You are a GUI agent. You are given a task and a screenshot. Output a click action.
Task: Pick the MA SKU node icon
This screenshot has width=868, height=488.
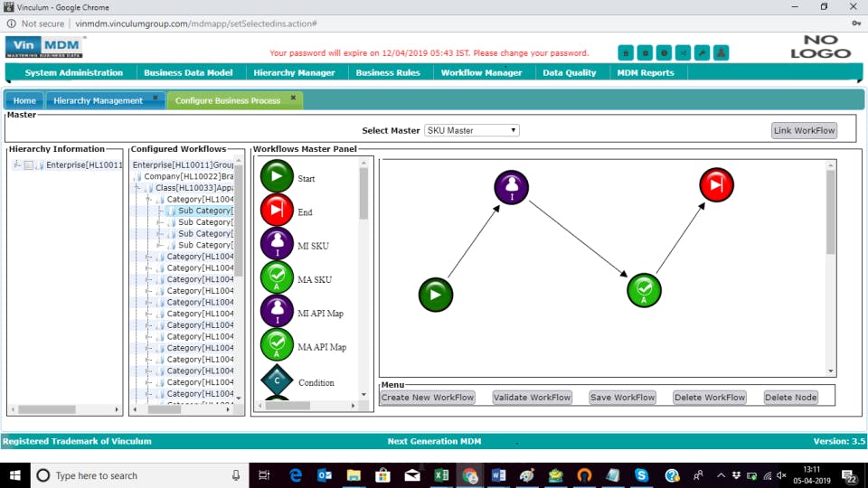[277, 277]
